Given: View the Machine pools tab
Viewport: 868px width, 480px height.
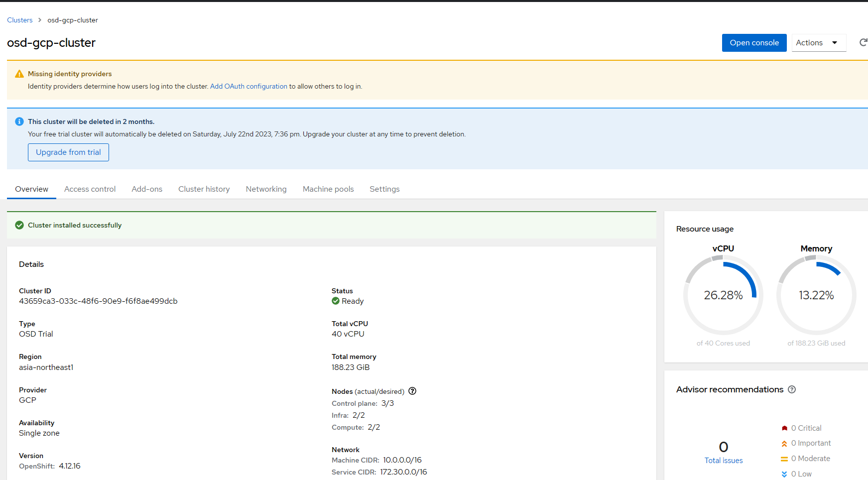Looking at the screenshot, I should [328, 189].
